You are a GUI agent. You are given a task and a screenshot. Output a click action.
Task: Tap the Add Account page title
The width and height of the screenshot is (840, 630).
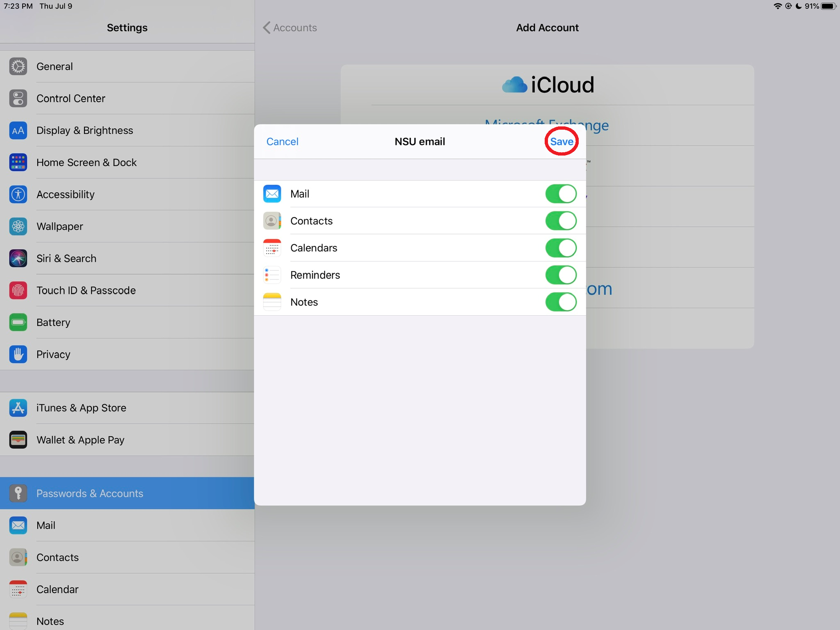coord(547,27)
